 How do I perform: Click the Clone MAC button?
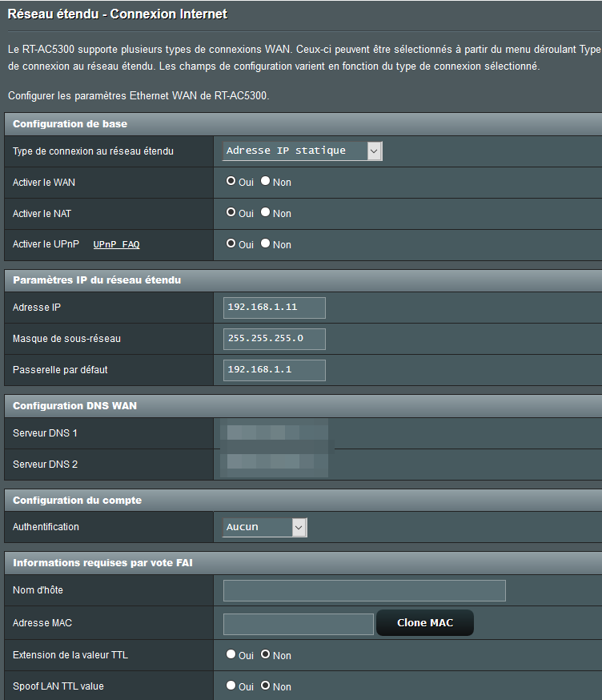click(425, 623)
